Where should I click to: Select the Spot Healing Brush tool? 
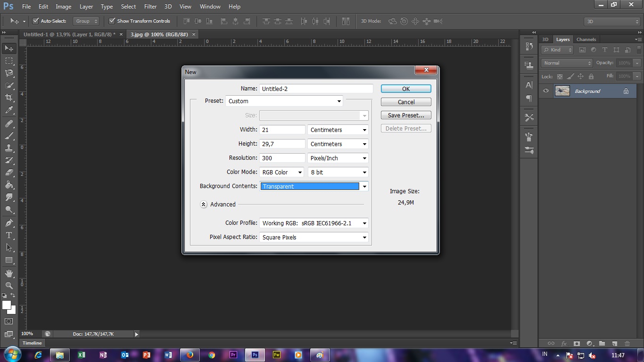9,123
